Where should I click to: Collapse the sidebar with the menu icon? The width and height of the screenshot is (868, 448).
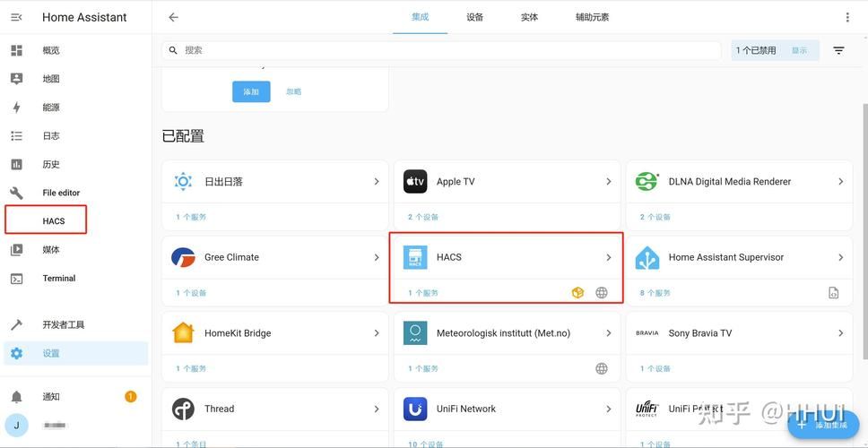[17, 17]
